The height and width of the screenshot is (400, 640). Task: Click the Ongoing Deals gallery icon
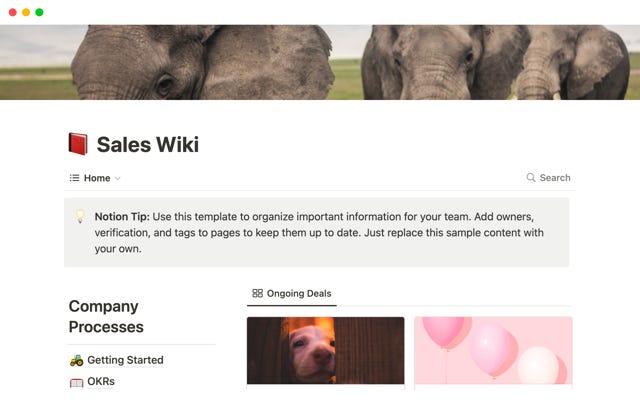tap(257, 293)
